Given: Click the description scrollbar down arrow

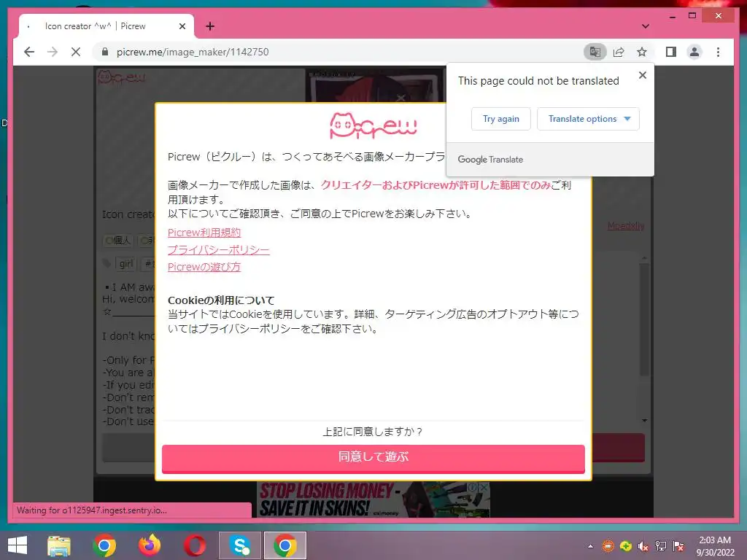Looking at the screenshot, I should (x=645, y=421).
